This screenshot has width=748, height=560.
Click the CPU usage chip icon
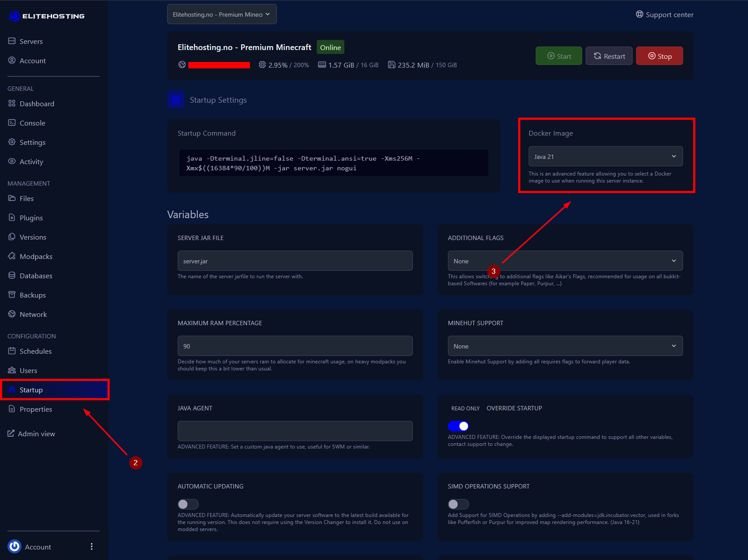coord(262,65)
